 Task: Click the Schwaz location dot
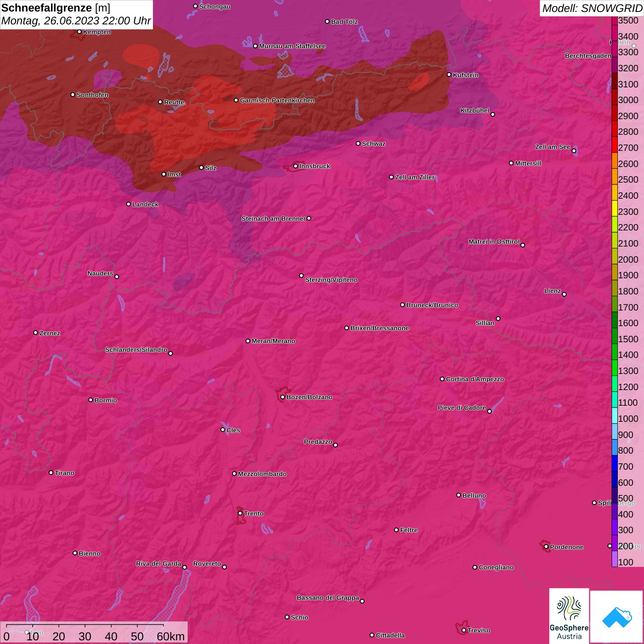358,144
